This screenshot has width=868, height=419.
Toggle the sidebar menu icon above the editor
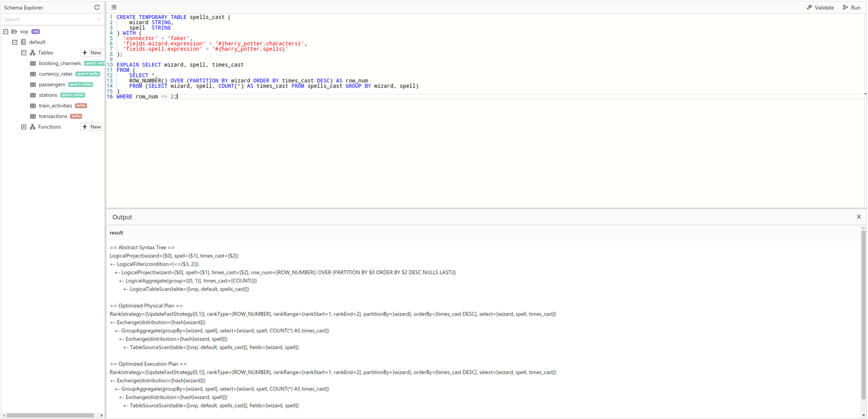coord(114,7)
